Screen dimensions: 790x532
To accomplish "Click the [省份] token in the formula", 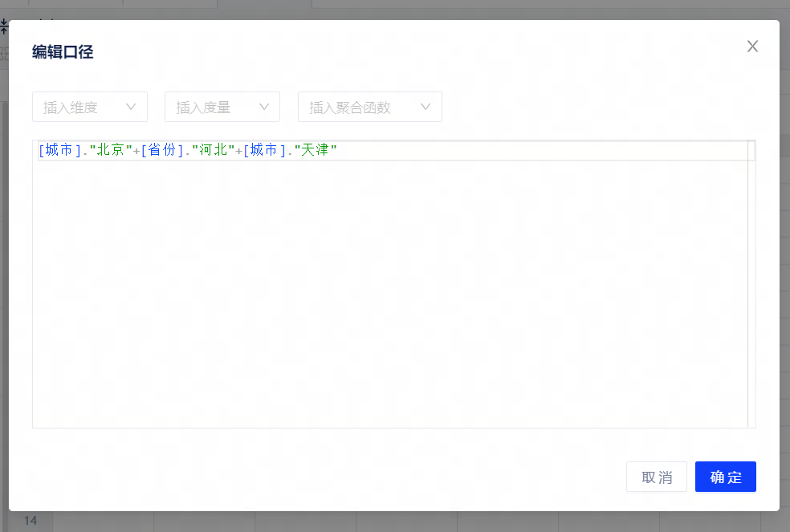I will coord(163,150).
